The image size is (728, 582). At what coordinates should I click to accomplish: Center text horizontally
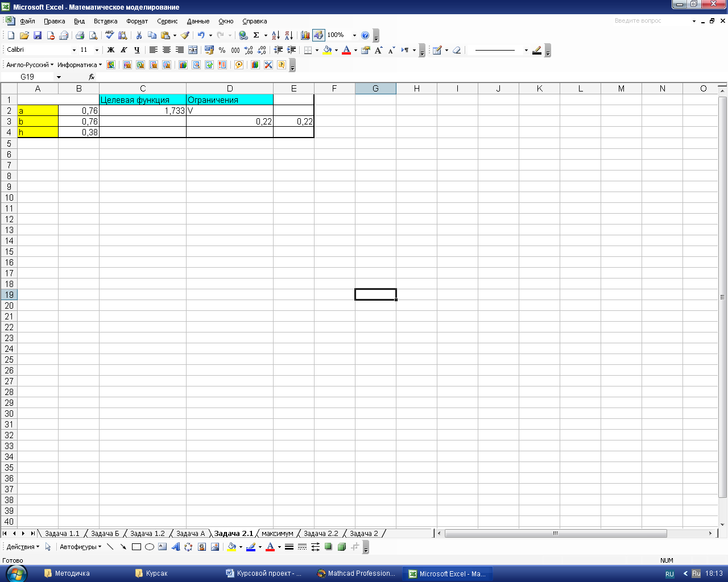pos(167,50)
